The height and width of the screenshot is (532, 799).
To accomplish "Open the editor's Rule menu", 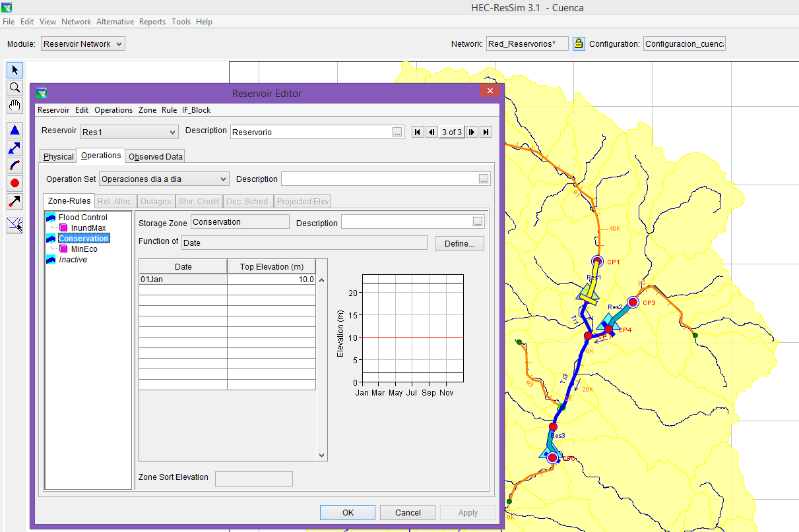I will tap(170, 110).
